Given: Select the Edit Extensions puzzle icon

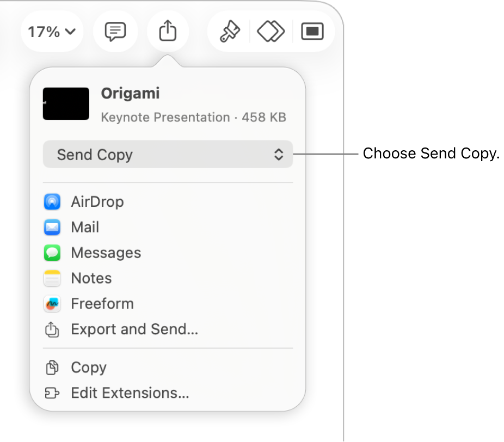Looking at the screenshot, I should click(x=52, y=393).
